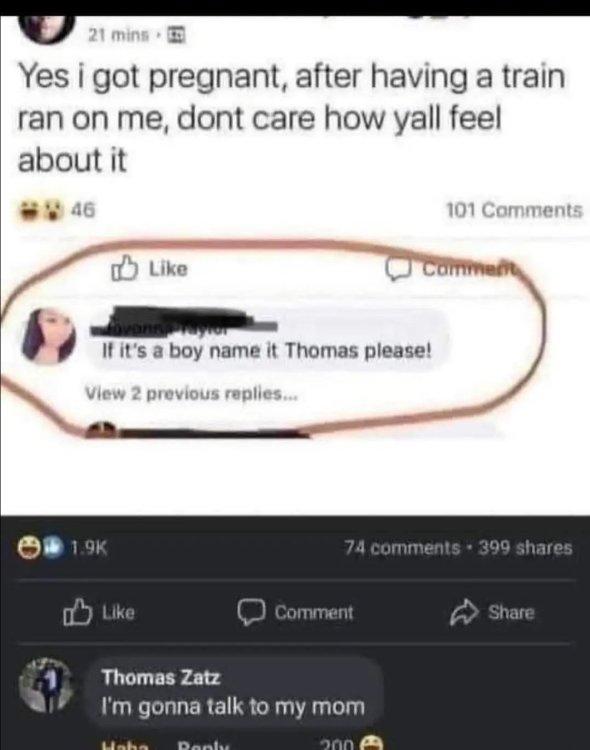This screenshot has height=750, width=590.
Task: Open the laughing and wow reactions showing 46
Action: tap(56, 210)
